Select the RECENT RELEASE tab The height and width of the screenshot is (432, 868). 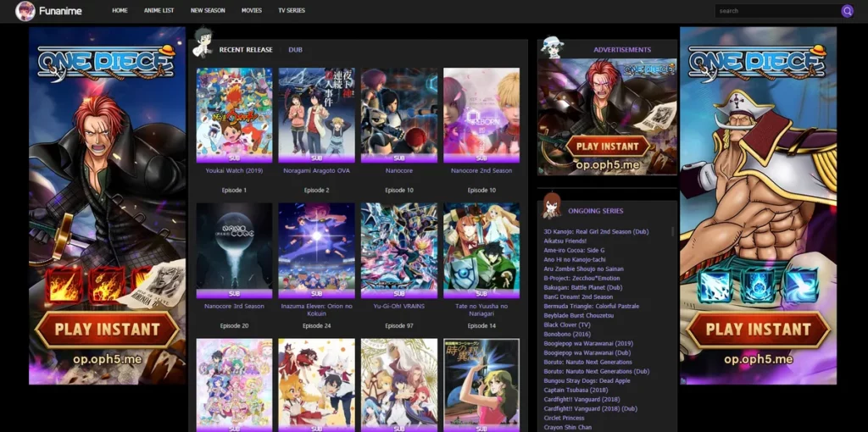(246, 50)
